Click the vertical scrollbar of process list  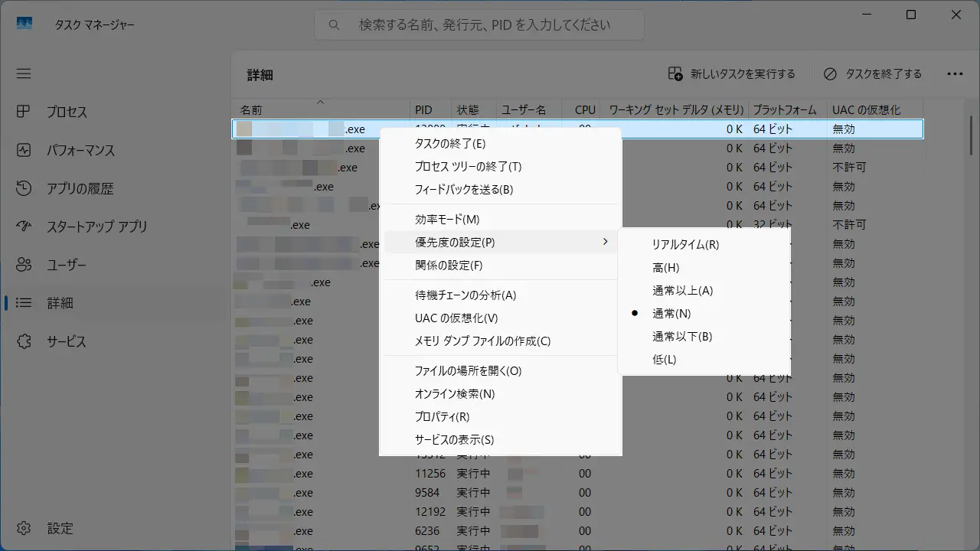coord(972,153)
